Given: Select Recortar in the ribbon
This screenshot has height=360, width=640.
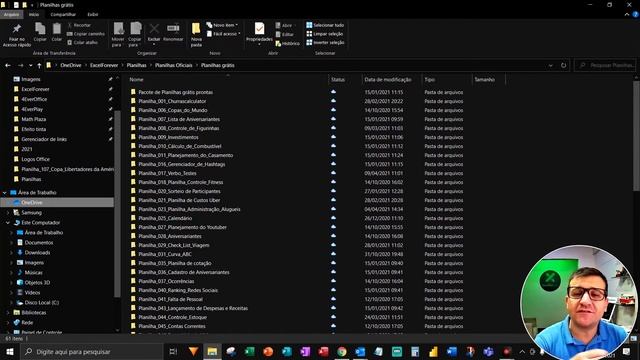Looking at the screenshot, I should click(79, 25).
